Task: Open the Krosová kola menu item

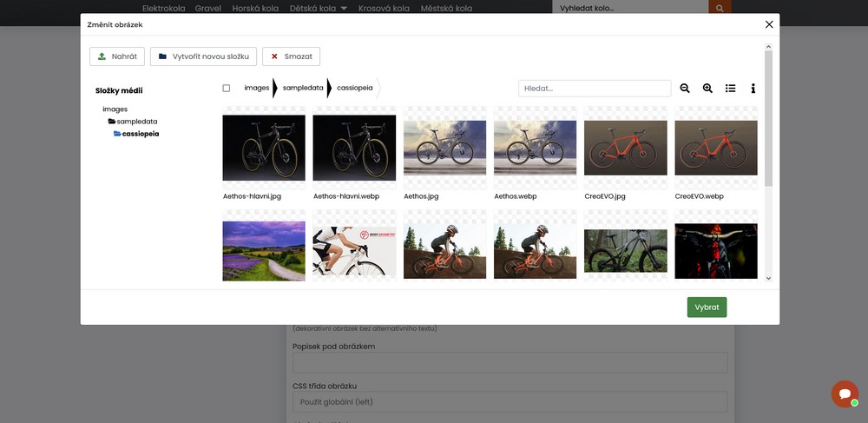Action: pyautogui.click(x=385, y=8)
